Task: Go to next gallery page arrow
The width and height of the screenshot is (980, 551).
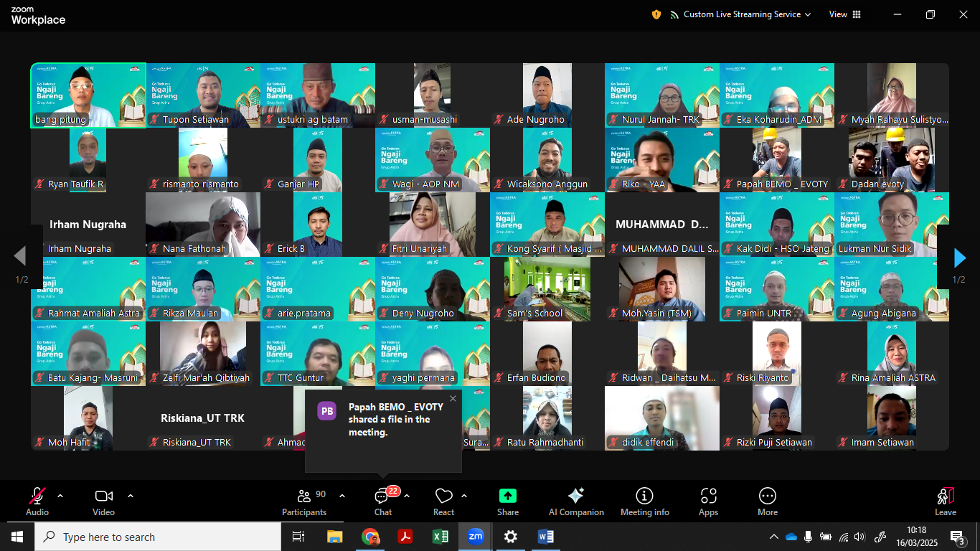Action: point(959,258)
